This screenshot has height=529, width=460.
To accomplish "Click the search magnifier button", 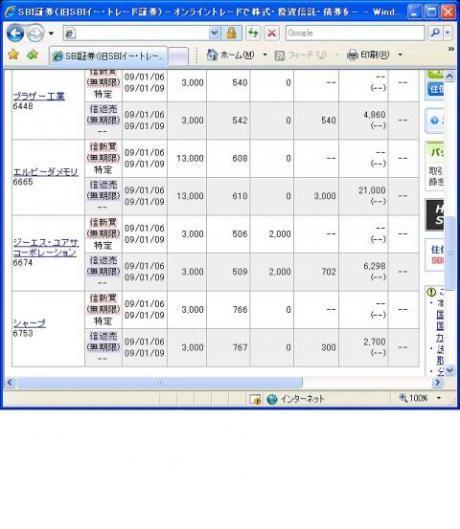I will click(436, 33).
